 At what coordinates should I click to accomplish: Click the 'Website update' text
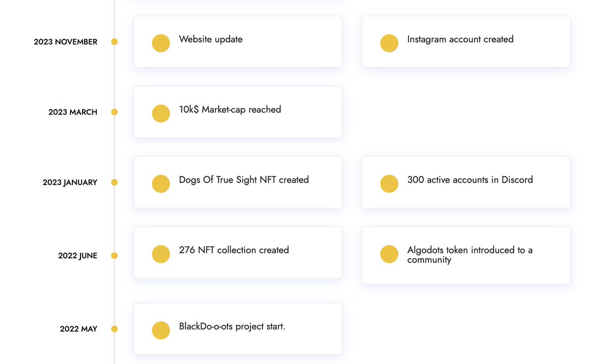pyautogui.click(x=210, y=39)
